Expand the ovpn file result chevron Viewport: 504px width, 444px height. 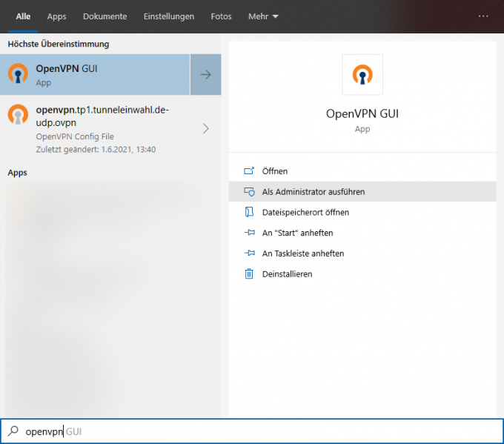[x=206, y=128]
